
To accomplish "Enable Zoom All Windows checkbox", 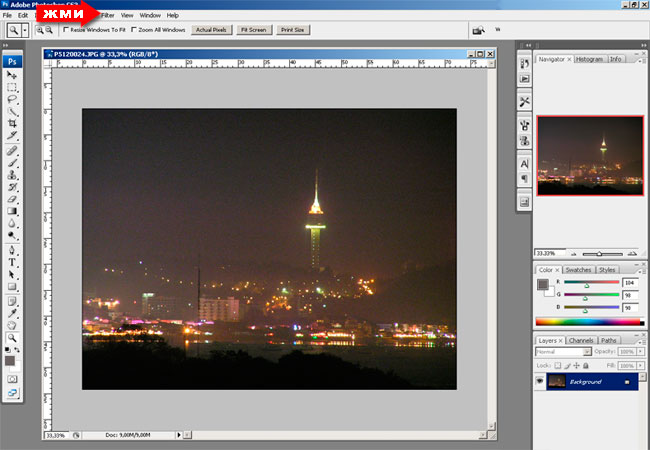I will click(x=135, y=30).
